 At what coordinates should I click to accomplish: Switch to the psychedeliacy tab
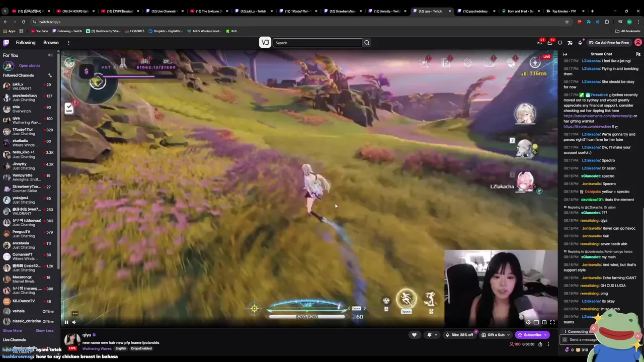coord(475,11)
